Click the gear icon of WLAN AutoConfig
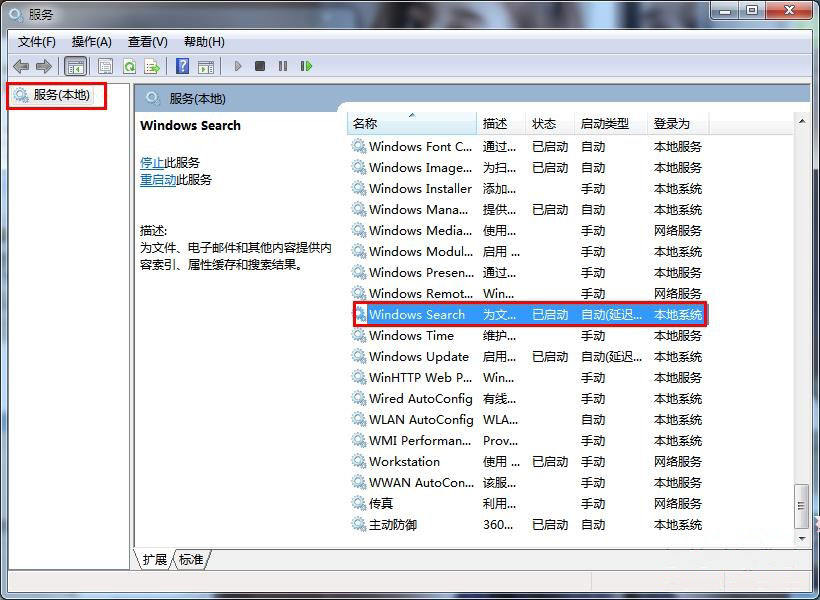 [x=359, y=419]
